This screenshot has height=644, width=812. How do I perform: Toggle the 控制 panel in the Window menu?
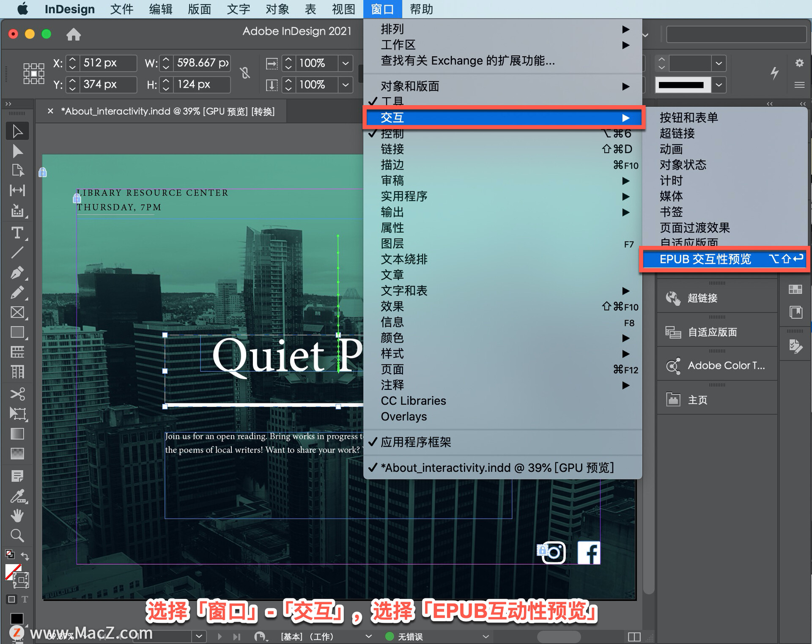(x=392, y=133)
